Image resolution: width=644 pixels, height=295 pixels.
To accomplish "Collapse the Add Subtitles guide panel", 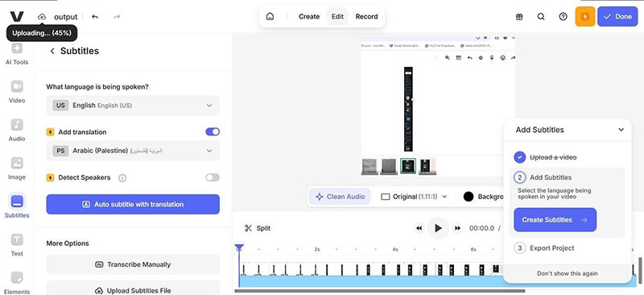I will [x=621, y=130].
